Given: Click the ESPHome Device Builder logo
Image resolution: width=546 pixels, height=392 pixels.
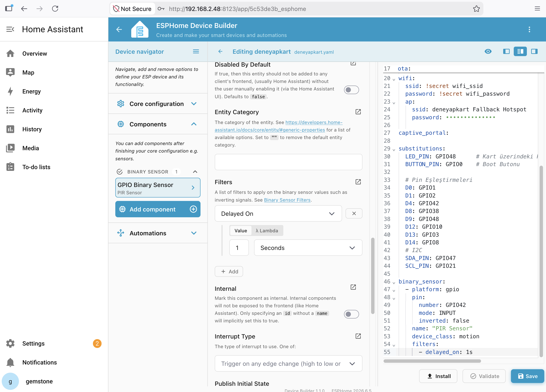Looking at the screenshot, I should pos(140,29).
